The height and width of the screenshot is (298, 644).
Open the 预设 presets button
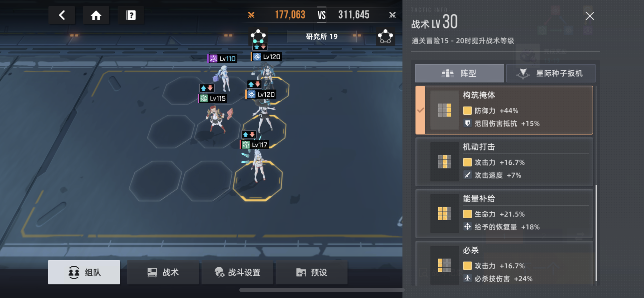312,272
